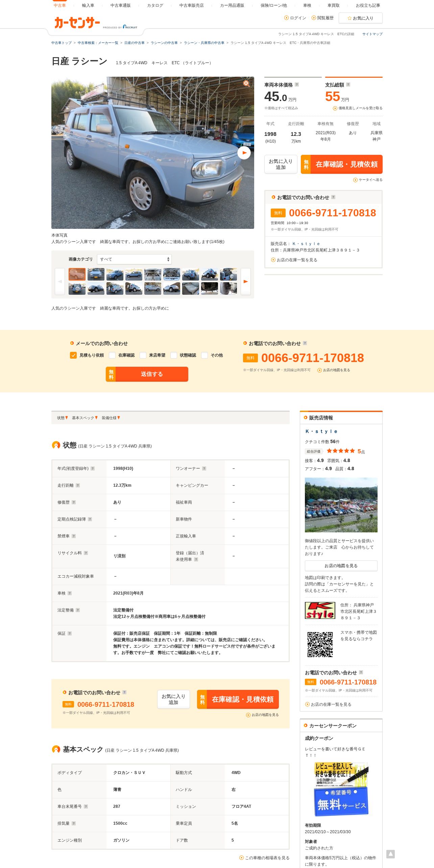Jump to 装備仕様 section anchor
The height and width of the screenshot is (868, 434).
111,418
